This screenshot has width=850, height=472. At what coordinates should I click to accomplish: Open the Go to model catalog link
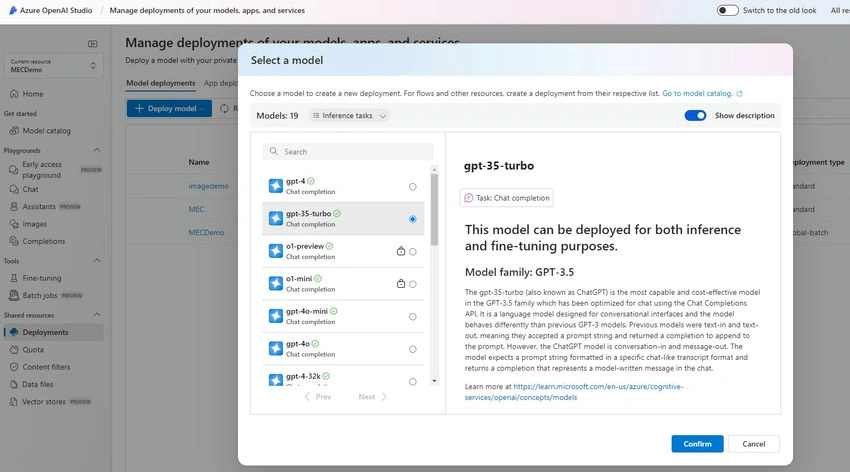coord(702,93)
